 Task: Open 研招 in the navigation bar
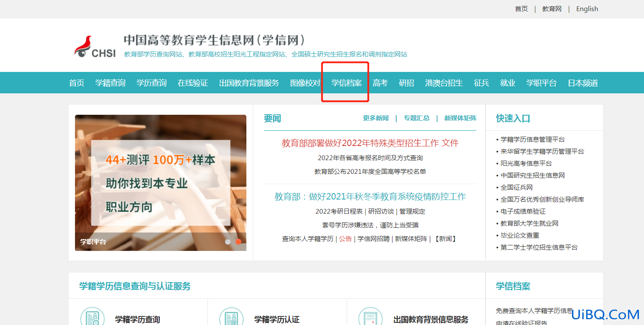click(407, 83)
